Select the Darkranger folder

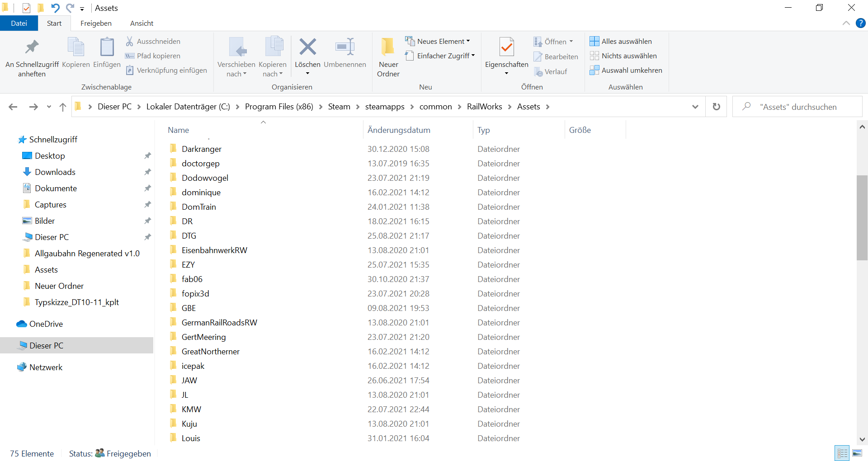pos(202,149)
